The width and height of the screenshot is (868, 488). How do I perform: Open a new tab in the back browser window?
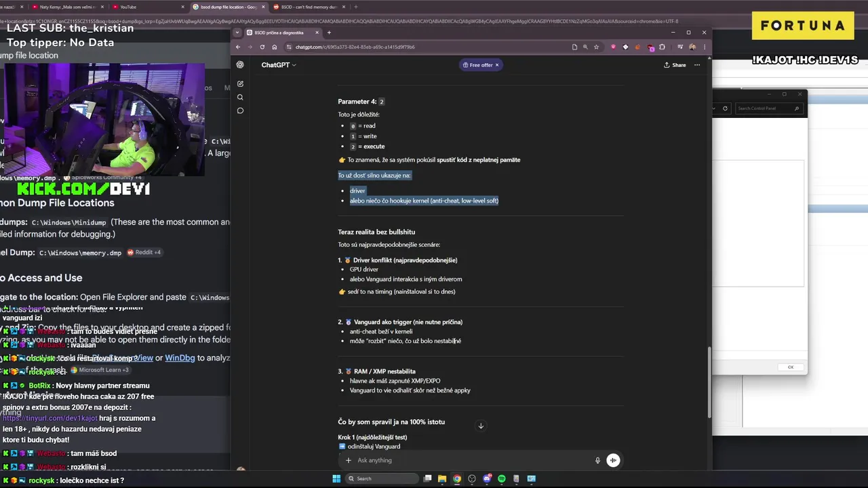pyautogui.click(x=356, y=7)
